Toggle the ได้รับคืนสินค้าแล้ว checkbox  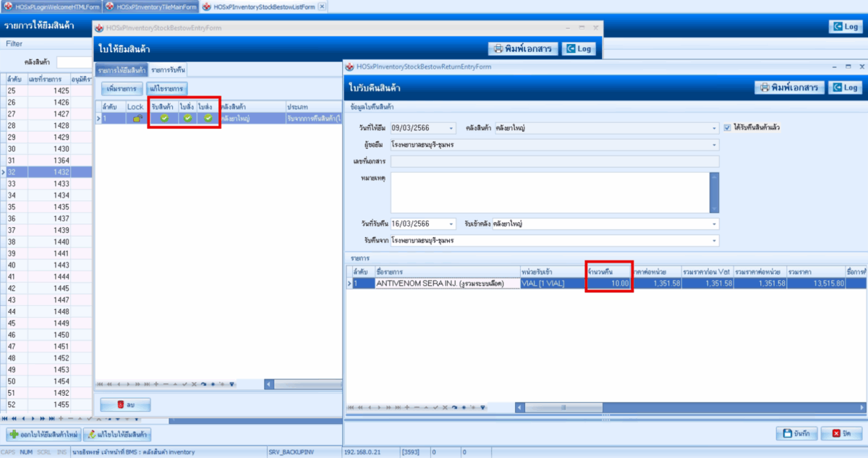(x=727, y=127)
